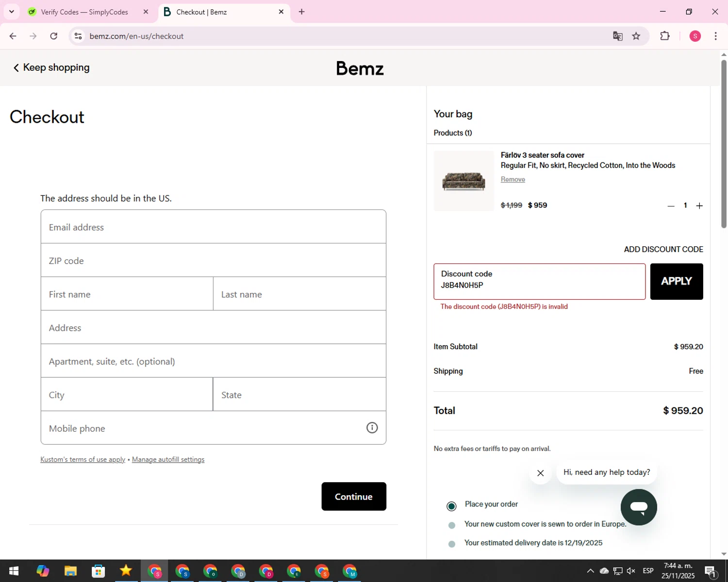The image size is (728, 582).
Task: Open the yellow star app in taskbar
Action: 126,571
